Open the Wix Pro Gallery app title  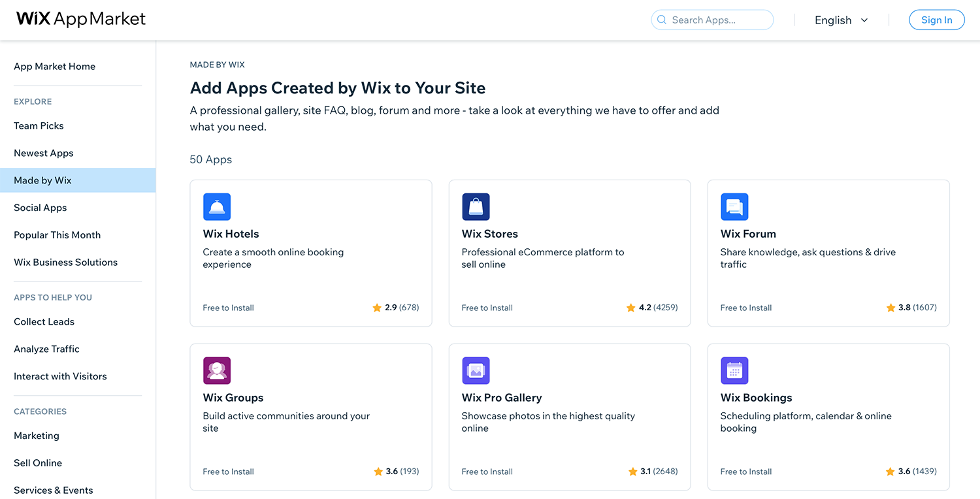502,398
